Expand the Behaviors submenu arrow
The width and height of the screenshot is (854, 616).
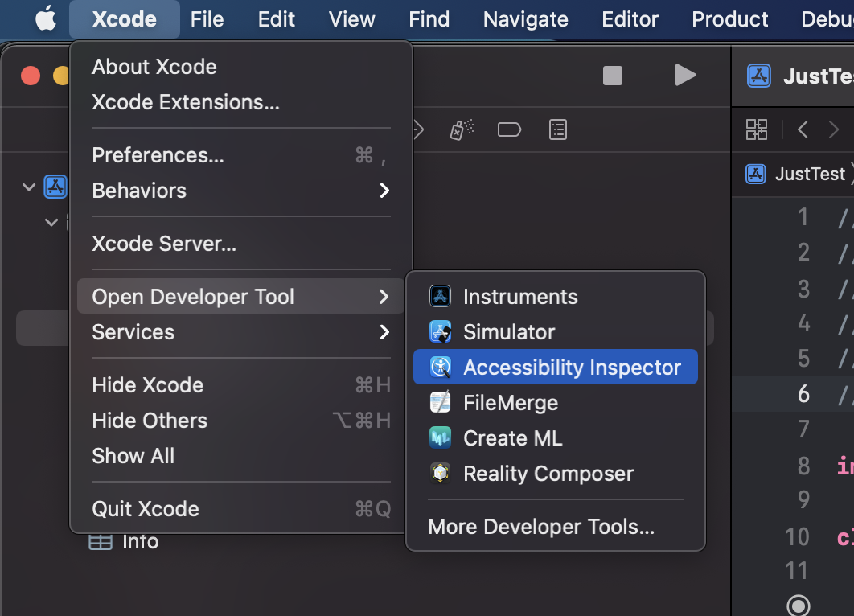coord(384,191)
